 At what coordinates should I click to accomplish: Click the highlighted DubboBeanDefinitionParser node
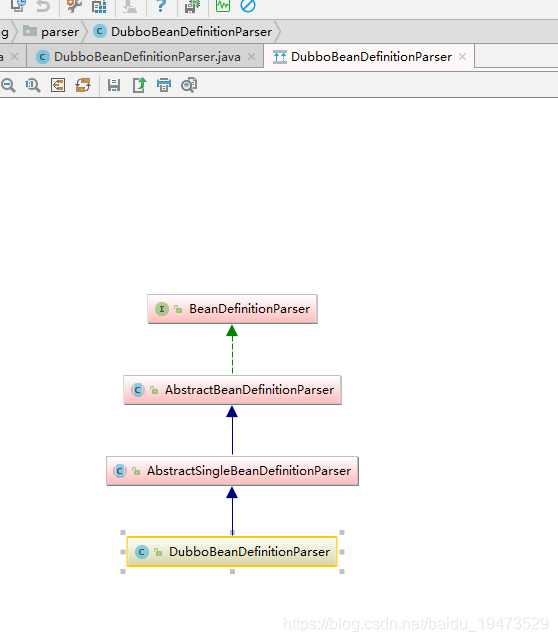click(232, 552)
